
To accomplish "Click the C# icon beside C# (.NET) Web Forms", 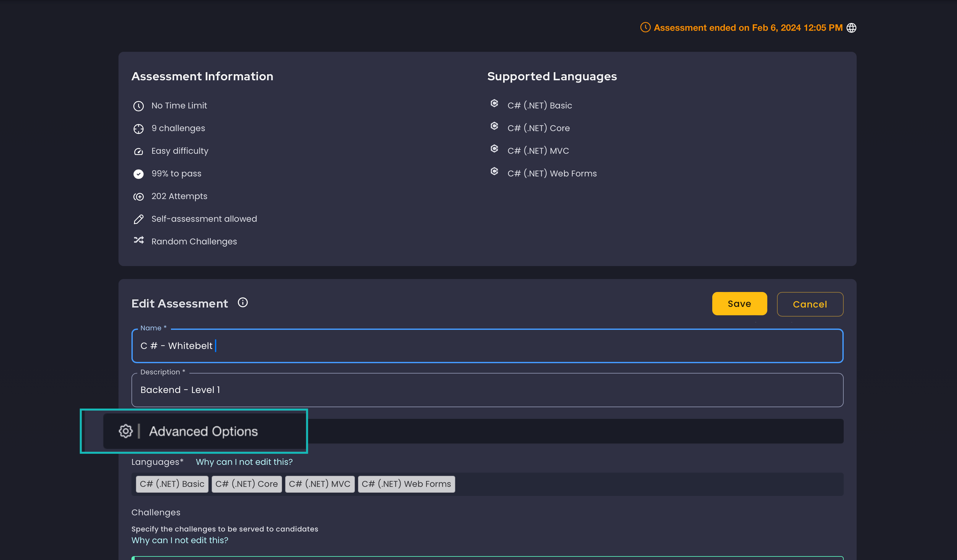I will point(494,171).
